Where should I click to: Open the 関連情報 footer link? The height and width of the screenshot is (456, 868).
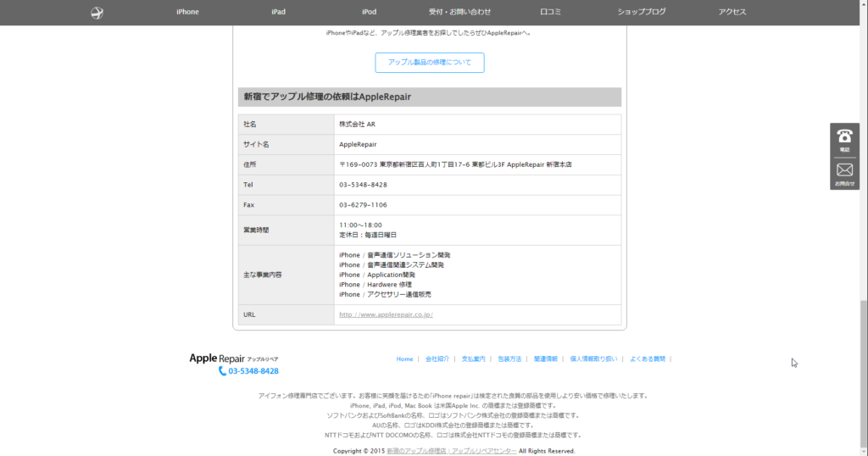546,359
